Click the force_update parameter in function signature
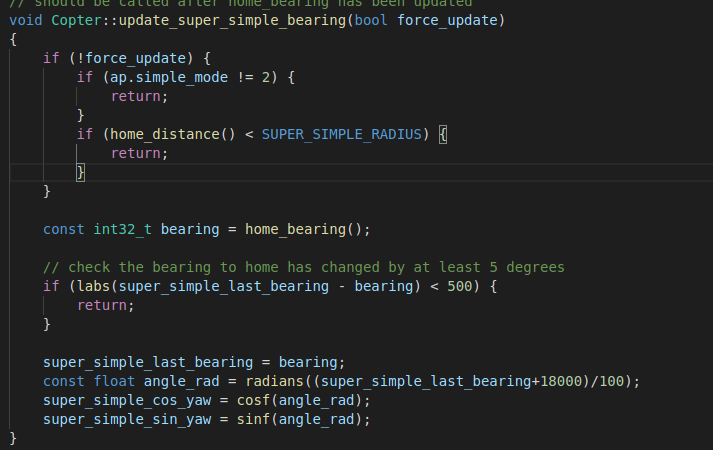This screenshot has height=450, width=713. (447, 20)
